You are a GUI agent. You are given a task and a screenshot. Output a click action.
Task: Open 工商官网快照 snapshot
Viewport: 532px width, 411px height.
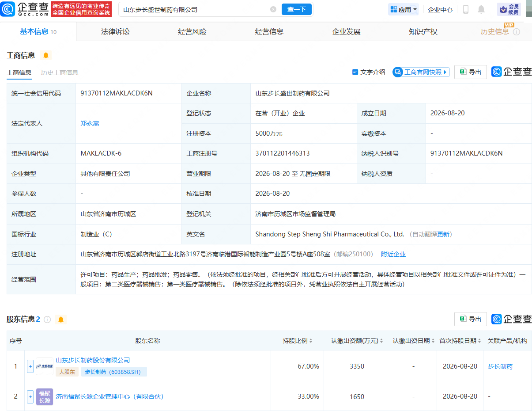click(x=421, y=72)
